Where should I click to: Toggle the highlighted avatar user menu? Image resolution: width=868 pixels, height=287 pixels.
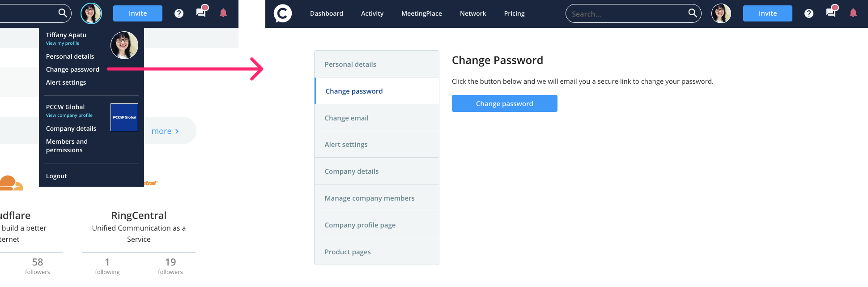[91, 13]
